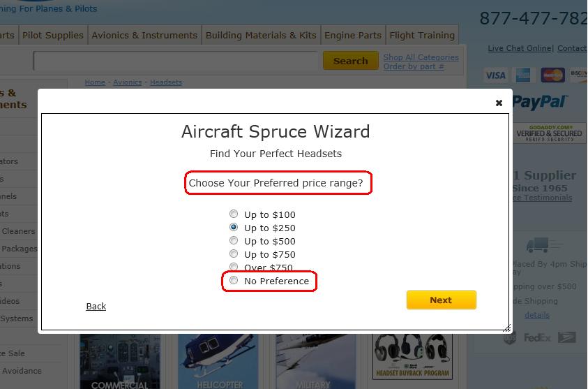Open the Engine Parts menu tab
Screen dimensions: 588x389
click(x=353, y=35)
